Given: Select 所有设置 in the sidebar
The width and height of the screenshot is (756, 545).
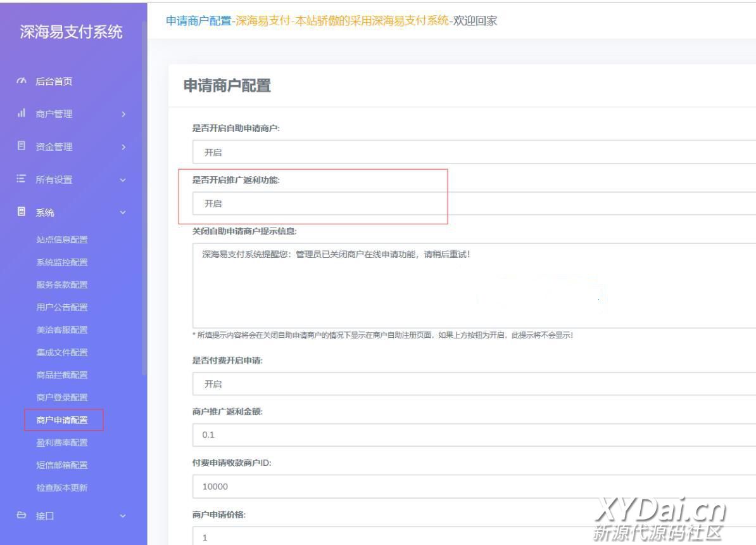Looking at the screenshot, I should (54, 179).
